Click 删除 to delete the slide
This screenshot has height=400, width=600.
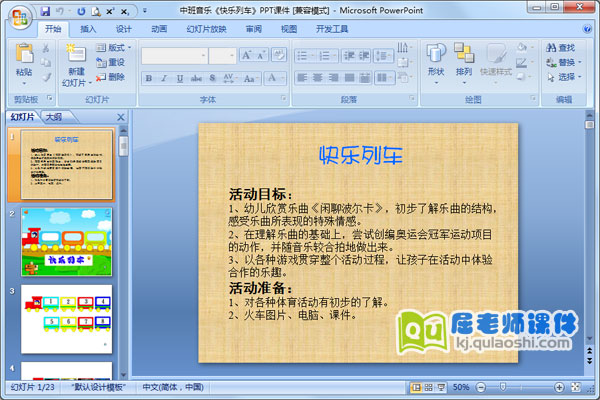110,77
